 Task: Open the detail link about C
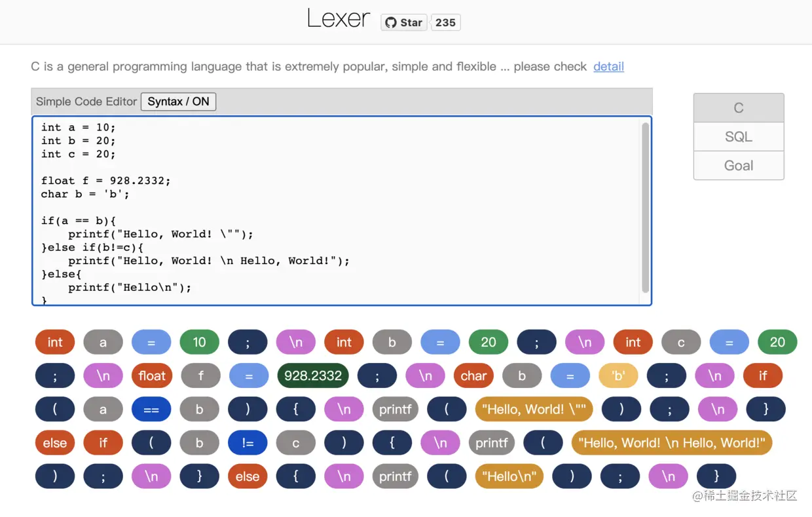click(x=608, y=66)
